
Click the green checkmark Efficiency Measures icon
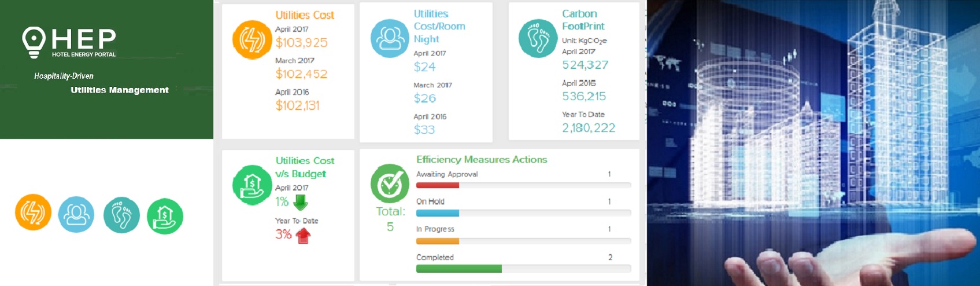pyautogui.click(x=390, y=184)
